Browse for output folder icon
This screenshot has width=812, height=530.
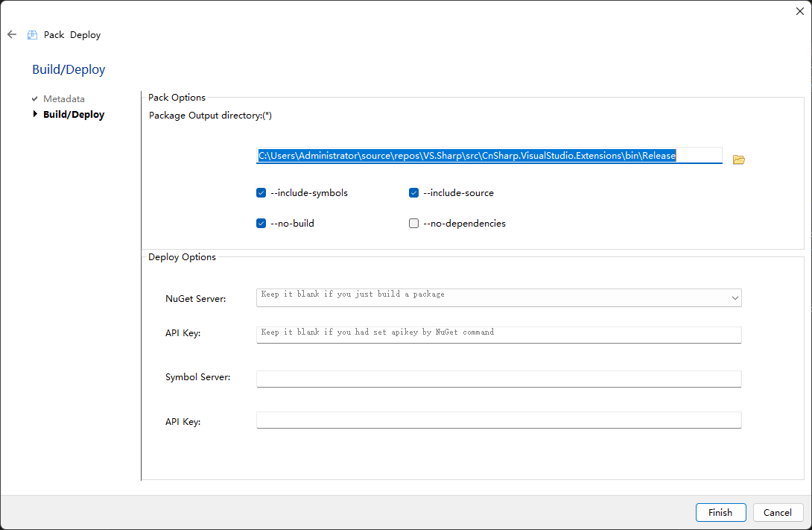[x=738, y=160]
